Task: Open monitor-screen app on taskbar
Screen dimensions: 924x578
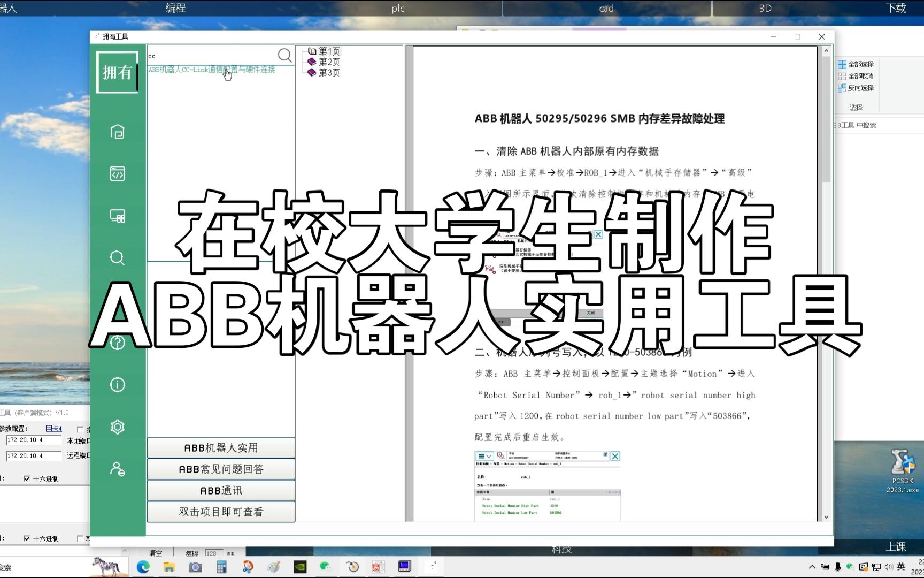Action: tap(405, 566)
